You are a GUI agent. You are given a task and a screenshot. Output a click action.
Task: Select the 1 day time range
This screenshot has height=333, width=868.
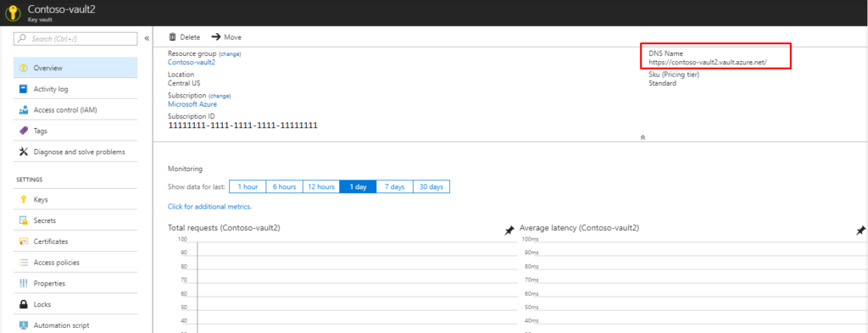click(x=359, y=187)
